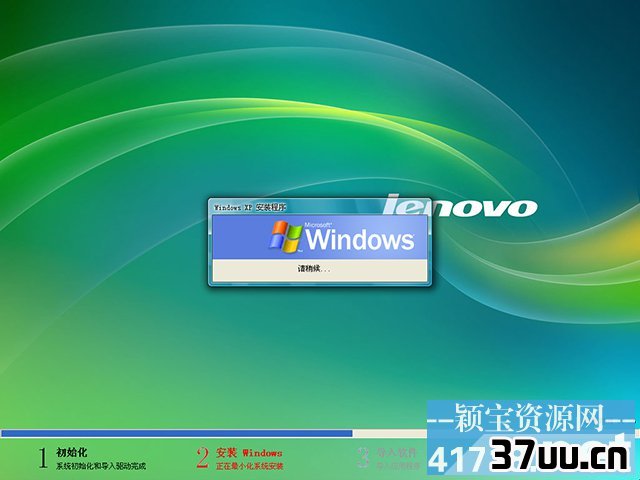Click the blue installation progress bar

click(x=177, y=433)
